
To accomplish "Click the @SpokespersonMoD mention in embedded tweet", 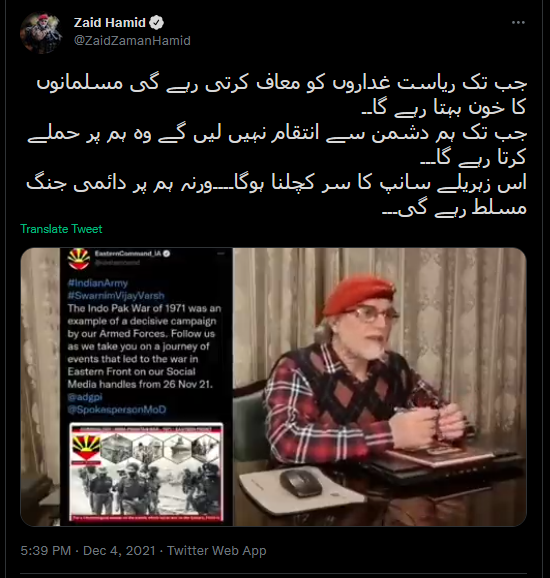I will [117, 410].
